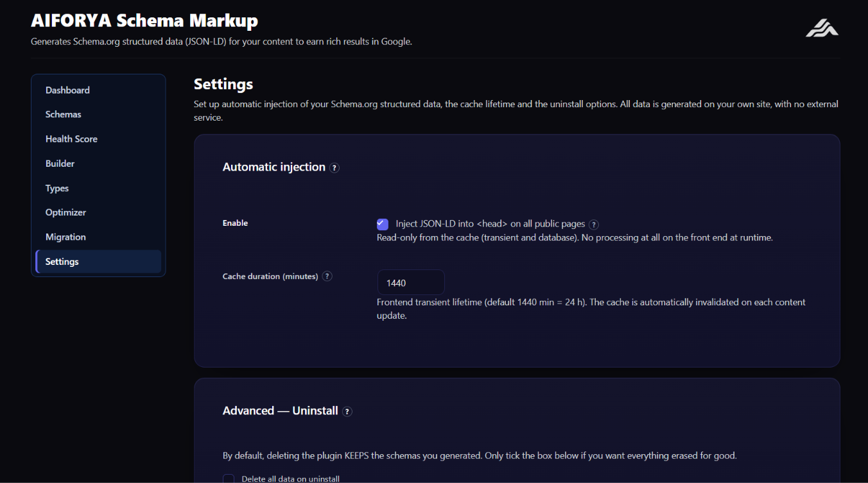
Task: Click the Settings page heading
Action: click(223, 84)
